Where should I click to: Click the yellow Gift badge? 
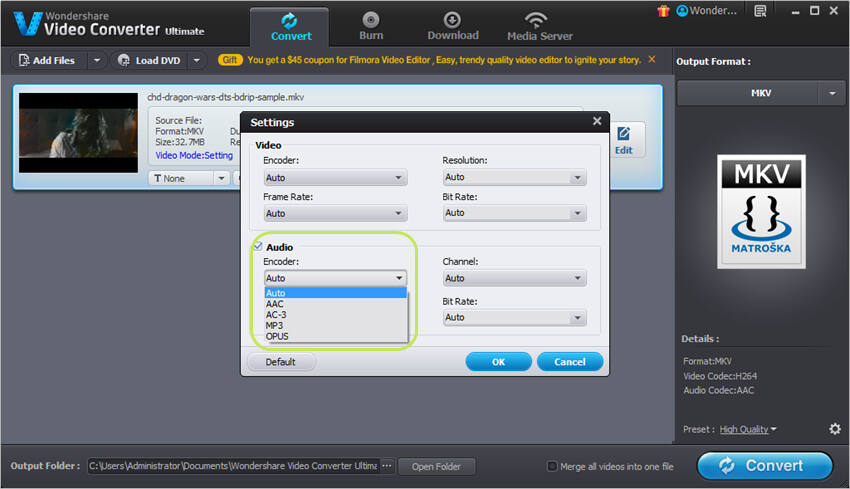(230, 60)
